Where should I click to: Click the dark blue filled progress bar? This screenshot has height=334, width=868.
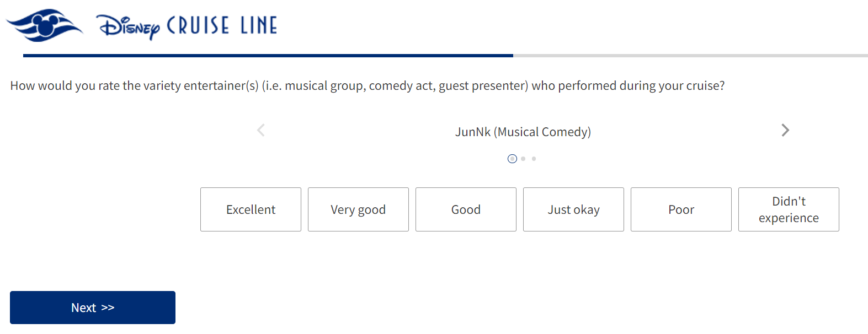click(268, 56)
